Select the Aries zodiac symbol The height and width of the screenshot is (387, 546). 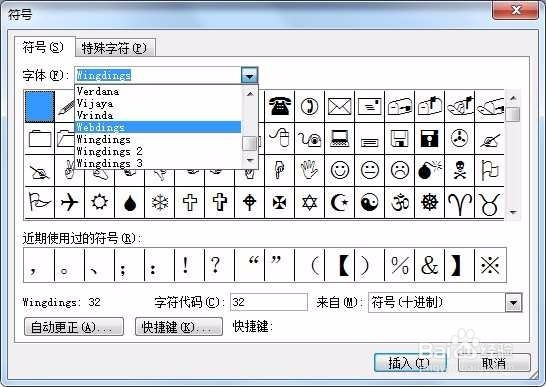click(x=459, y=202)
